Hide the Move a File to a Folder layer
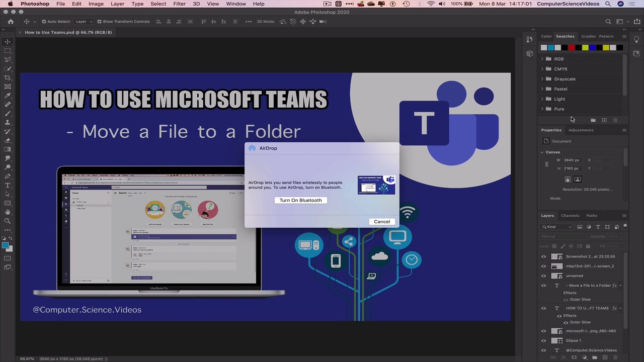The image size is (644, 362). [543, 286]
